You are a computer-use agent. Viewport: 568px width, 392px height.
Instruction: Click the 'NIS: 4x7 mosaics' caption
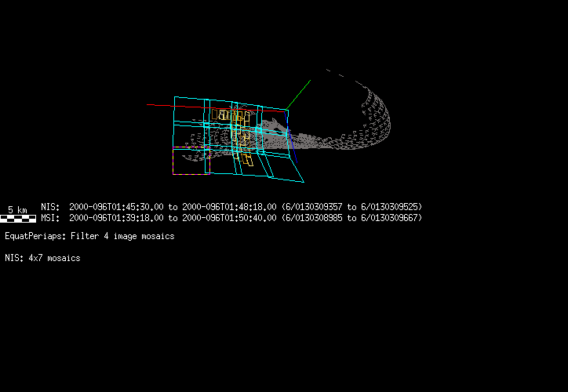(x=42, y=258)
